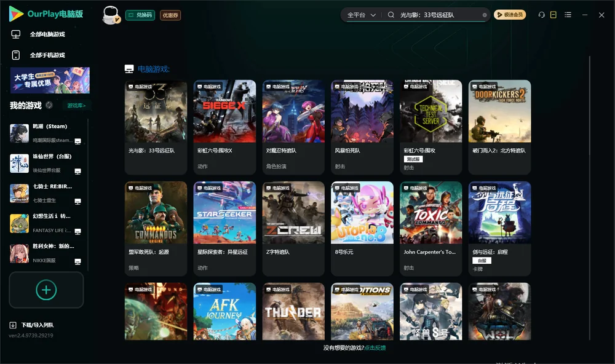Open the list menu icon in the title bar
Image resolution: width=615 pixels, height=364 pixels.
click(568, 15)
